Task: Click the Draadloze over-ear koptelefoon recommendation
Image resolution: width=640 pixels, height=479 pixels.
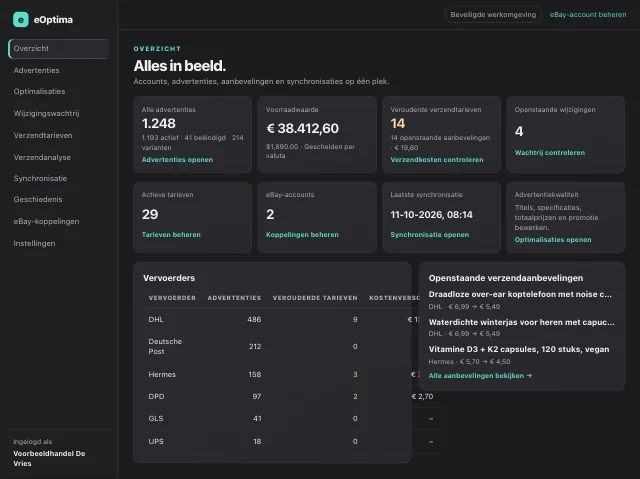Action: point(520,294)
